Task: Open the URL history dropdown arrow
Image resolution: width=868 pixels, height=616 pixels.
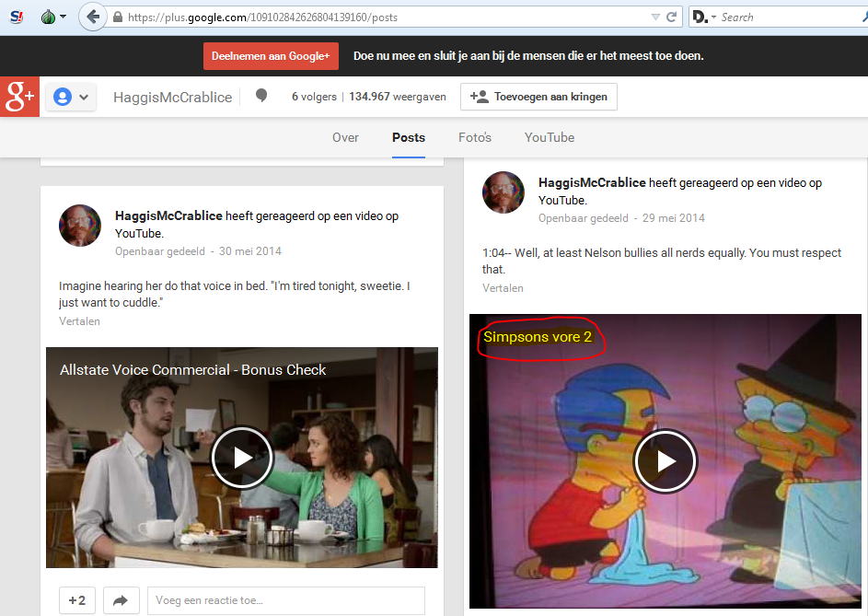Action: [x=655, y=17]
